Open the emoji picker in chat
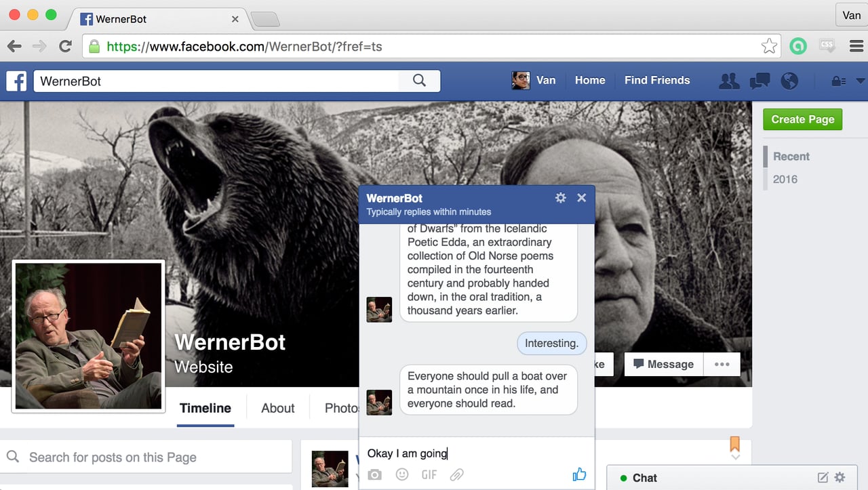 (402, 474)
